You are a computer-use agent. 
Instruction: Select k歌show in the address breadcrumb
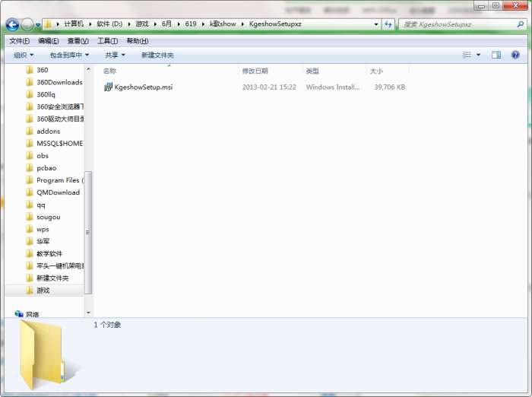tap(223, 24)
